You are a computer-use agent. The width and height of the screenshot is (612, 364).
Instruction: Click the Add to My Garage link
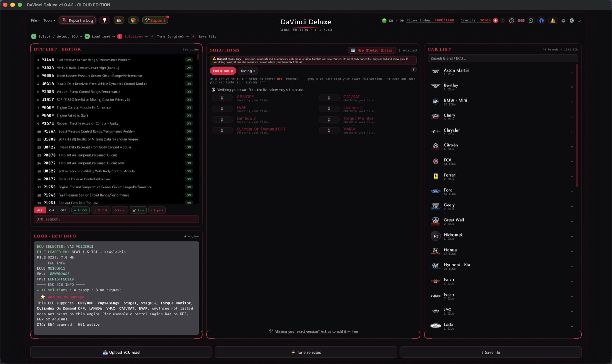pos(62,297)
